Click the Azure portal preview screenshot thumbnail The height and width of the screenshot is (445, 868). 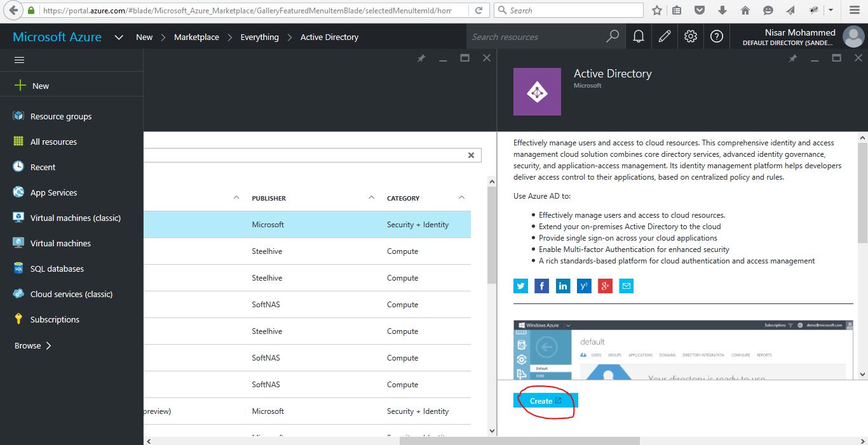click(x=683, y=350)
